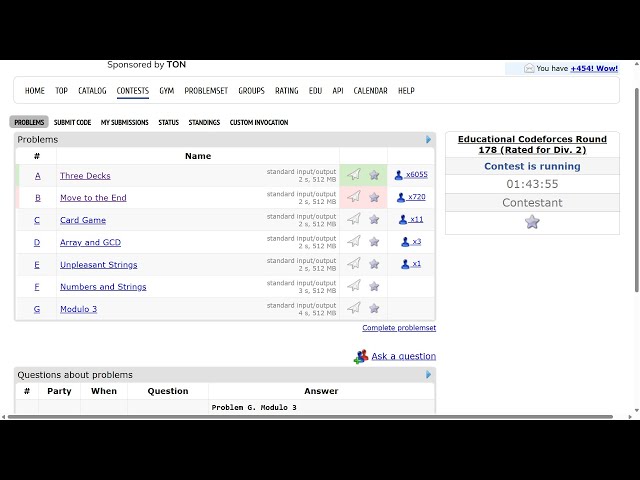Open the Three Decks problem link

[x=85, y=176]
